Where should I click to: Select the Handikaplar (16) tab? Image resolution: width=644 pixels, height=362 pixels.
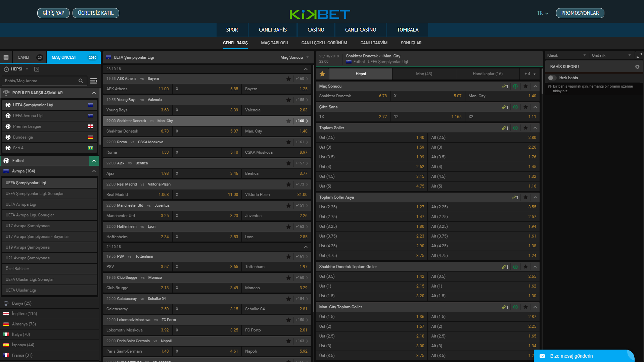tap(487, 74)
